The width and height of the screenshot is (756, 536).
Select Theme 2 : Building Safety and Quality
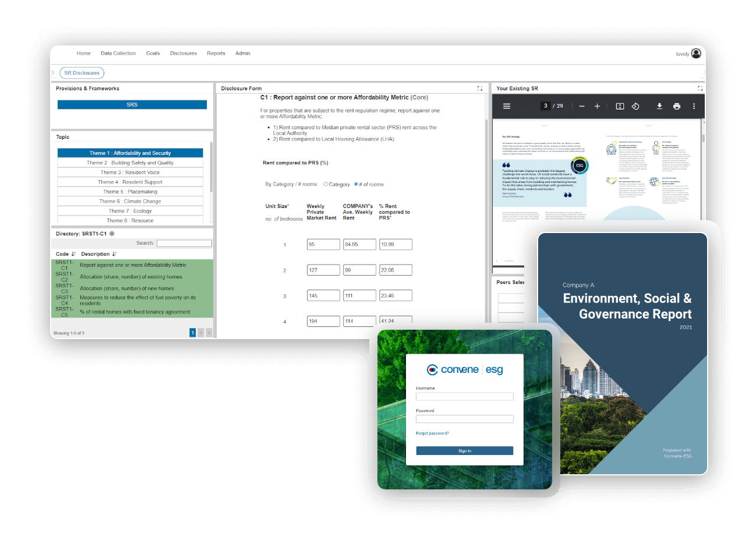tap(130, 163)
